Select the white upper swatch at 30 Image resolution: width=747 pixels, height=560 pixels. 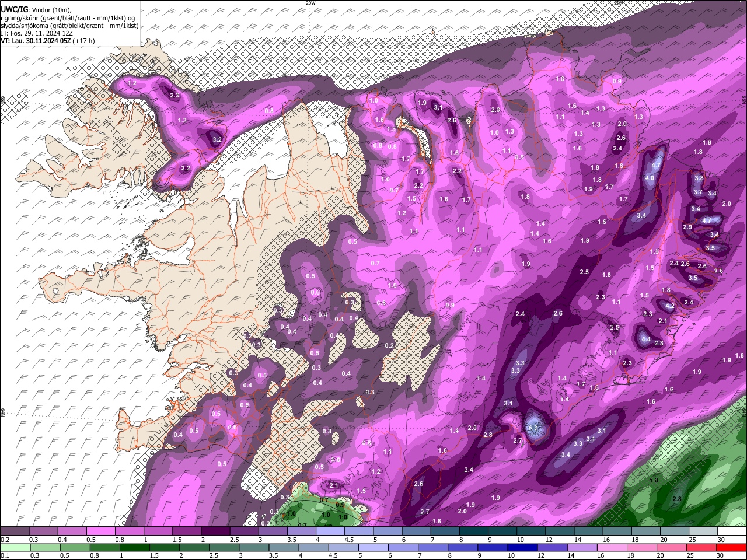point(732,531)
